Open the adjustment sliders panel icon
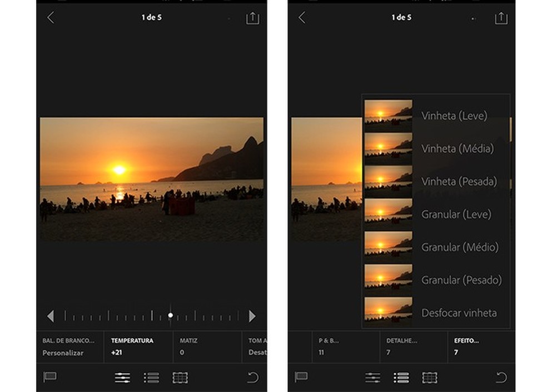The height and width of the screenshot is (392, 547). tap(123, 377)
